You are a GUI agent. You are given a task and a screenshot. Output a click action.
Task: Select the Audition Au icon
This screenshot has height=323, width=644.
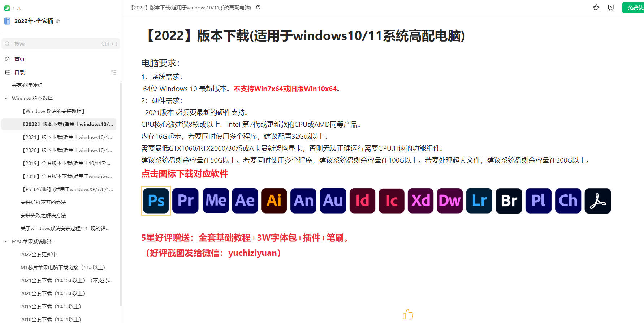click(333, 201)
